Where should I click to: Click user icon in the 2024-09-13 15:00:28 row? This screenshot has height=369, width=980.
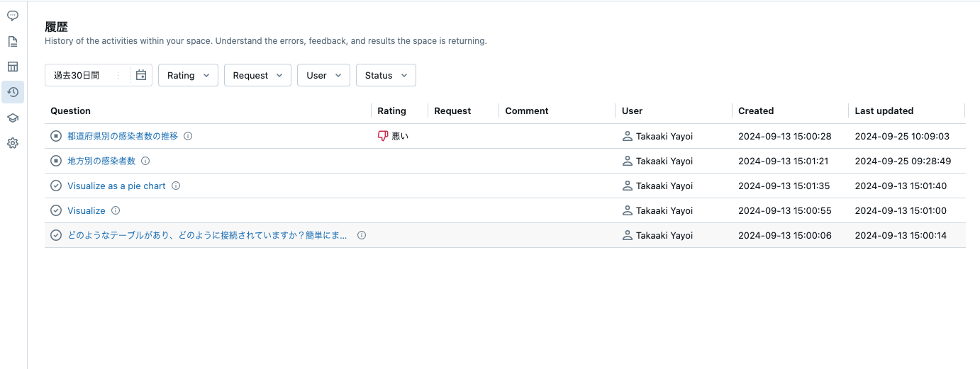[x=627, y=136]
